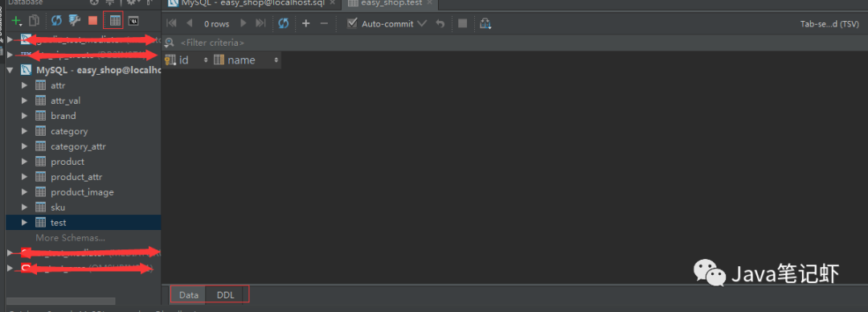Expand the product table node
Screen dimensions: 868x312
pyautogui.click(x=24, y=162)
